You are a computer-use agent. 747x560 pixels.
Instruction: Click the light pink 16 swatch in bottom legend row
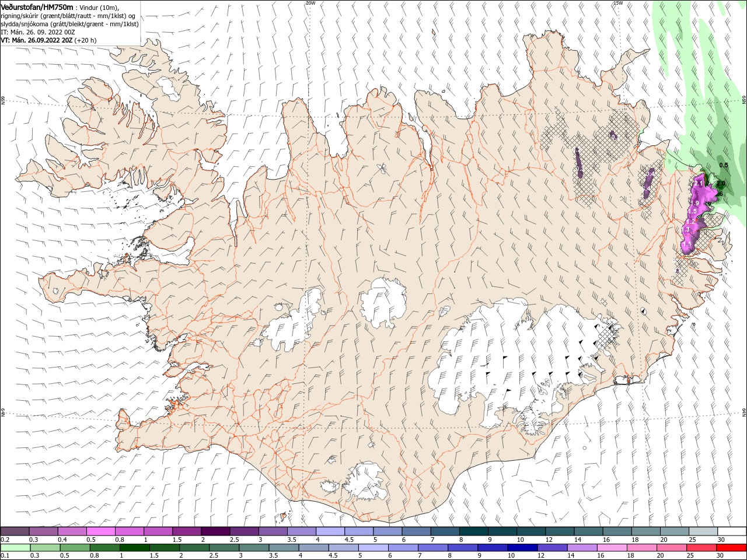[x=612, y=548]
